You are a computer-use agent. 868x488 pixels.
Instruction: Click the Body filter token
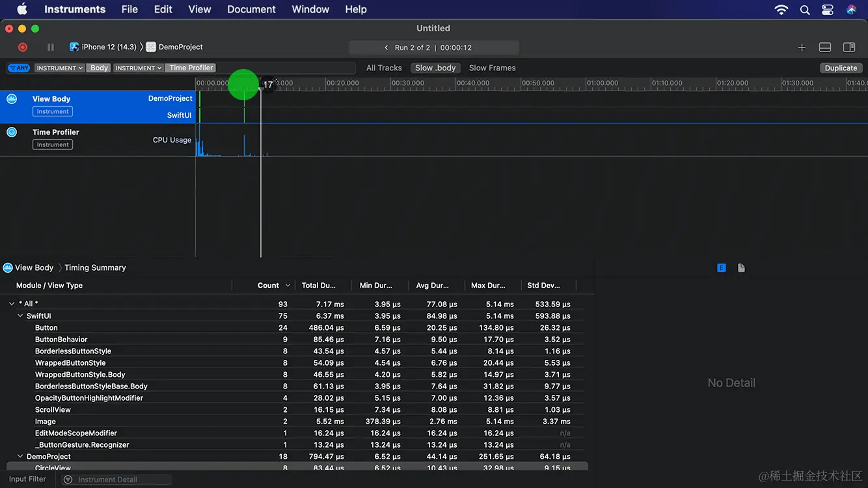coord(99,68)
